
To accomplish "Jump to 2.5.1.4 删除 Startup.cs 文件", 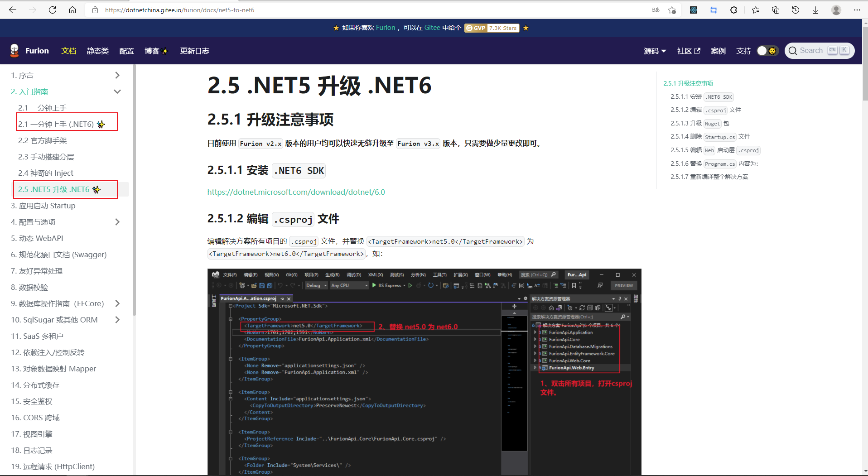I will (x=710, y=137).
